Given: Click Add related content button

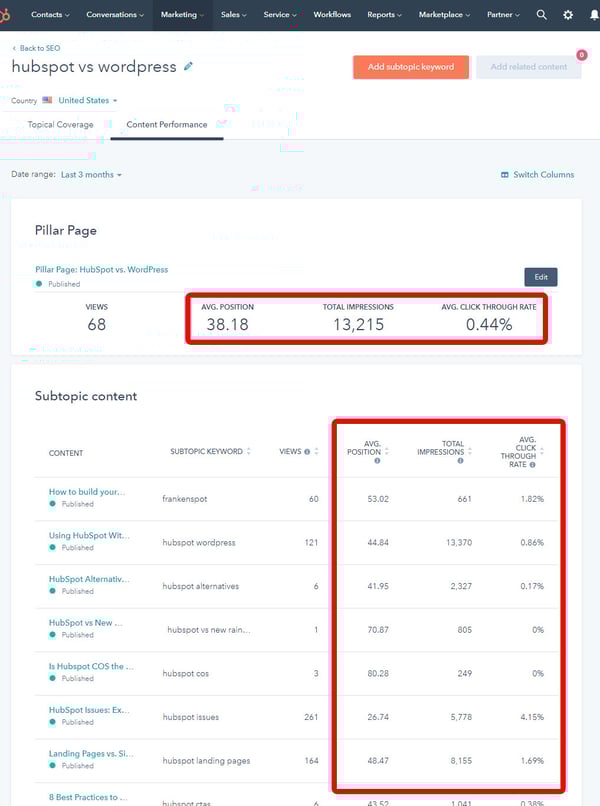Looking at the screenshot, I should tap(529, 67).
